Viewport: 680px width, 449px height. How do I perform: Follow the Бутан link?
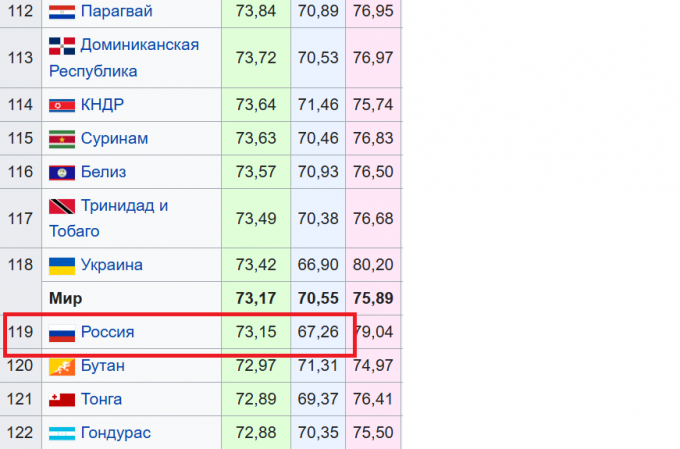pos(102,365)
